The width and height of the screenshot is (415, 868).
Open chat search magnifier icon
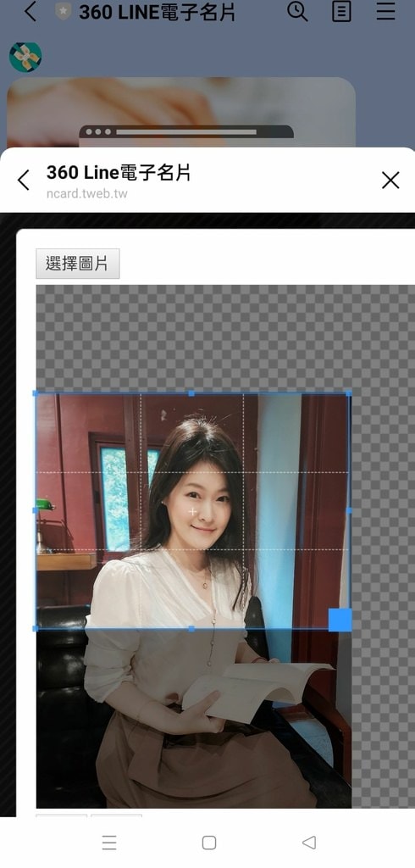tap(297, 11)
